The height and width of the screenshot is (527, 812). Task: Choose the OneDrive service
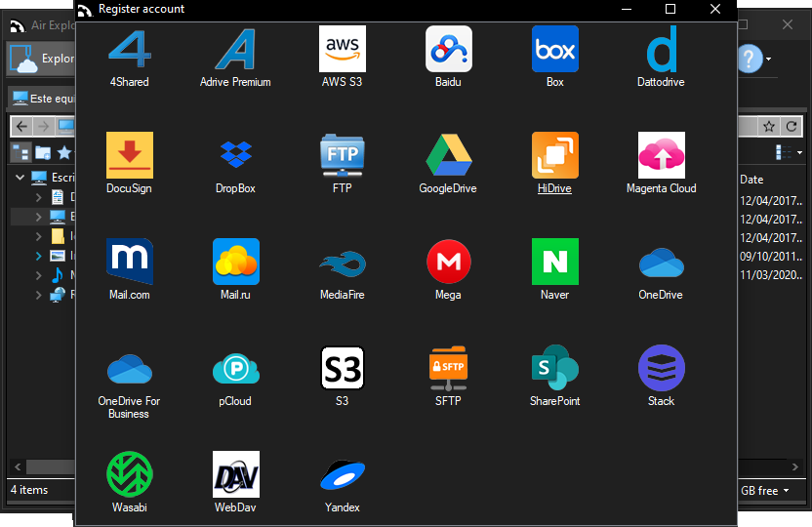(662, 269)
